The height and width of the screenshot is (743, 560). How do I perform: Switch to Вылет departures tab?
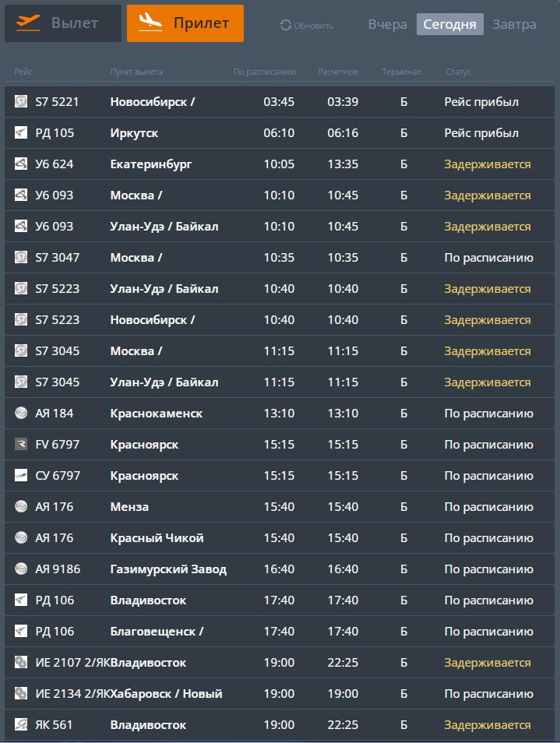coord(63,23)
